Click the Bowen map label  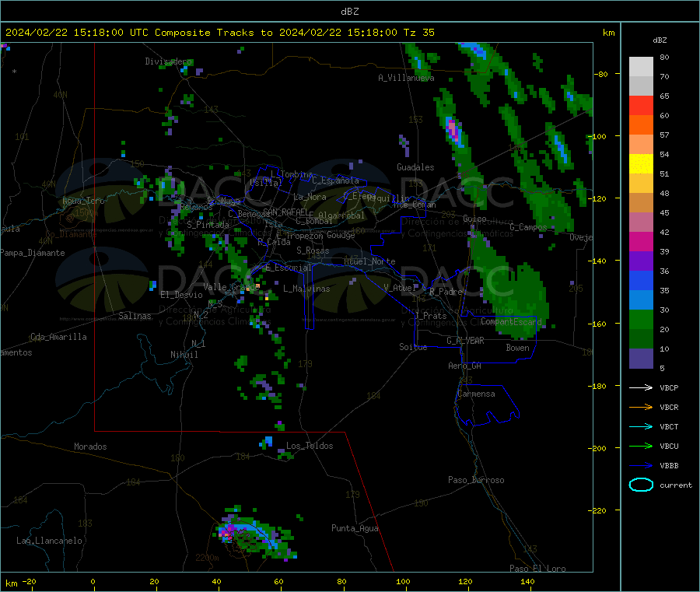click(518, 348)
